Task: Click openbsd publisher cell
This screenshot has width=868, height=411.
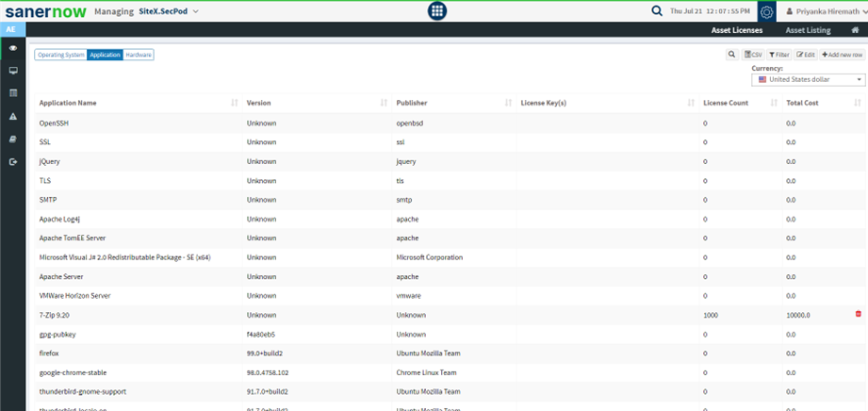Action: 409,123
